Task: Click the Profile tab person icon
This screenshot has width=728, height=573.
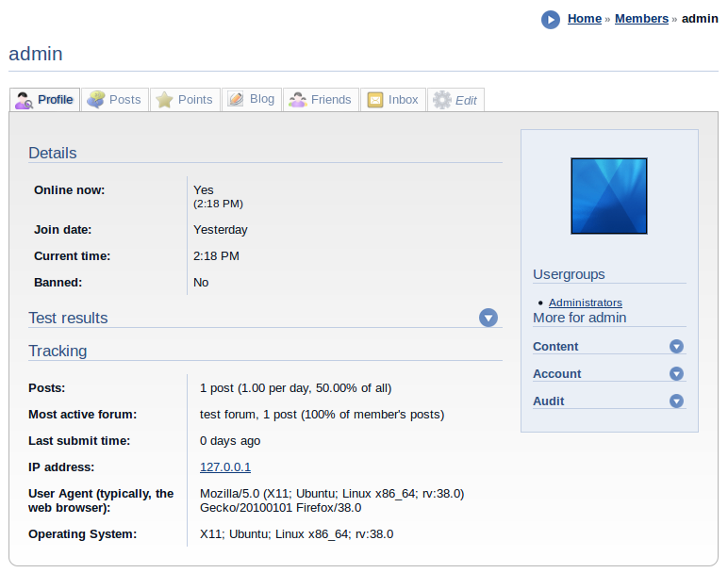Action: (x=24, y=100)
